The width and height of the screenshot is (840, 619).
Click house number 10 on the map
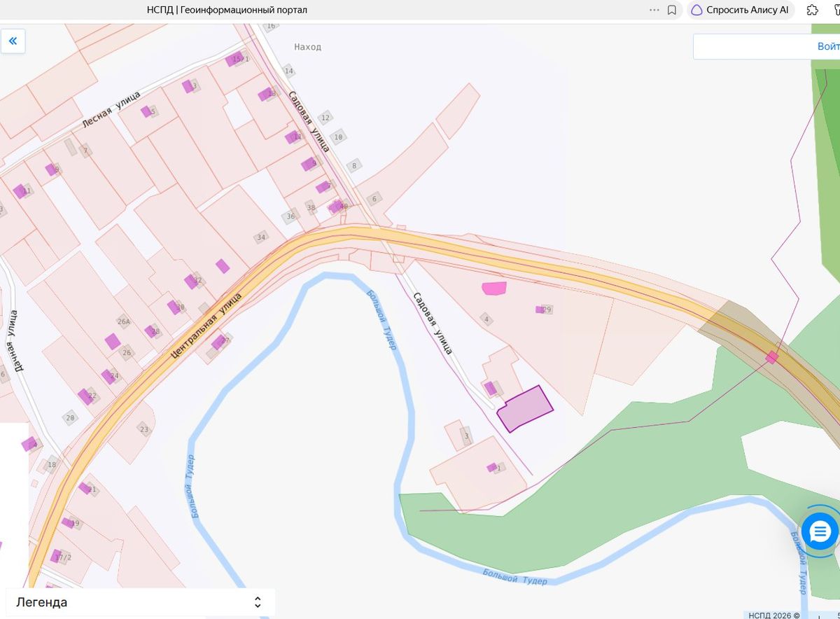tap(338, 137)
